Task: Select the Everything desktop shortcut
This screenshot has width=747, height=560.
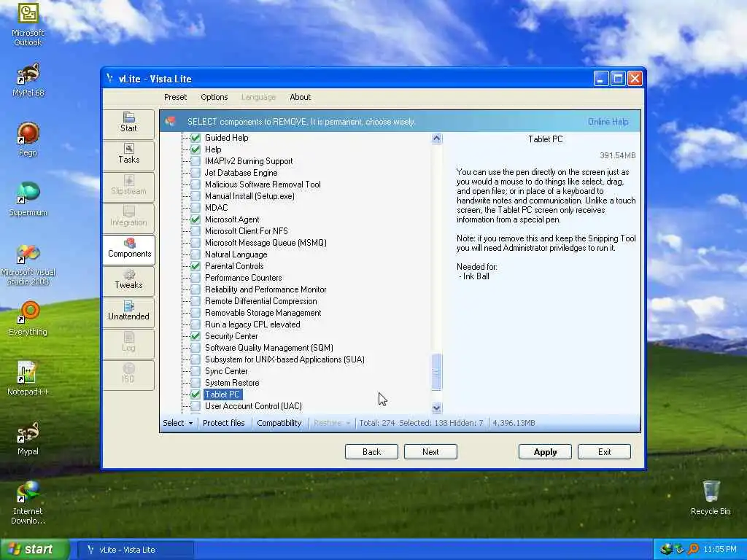Action: (28, 318)
